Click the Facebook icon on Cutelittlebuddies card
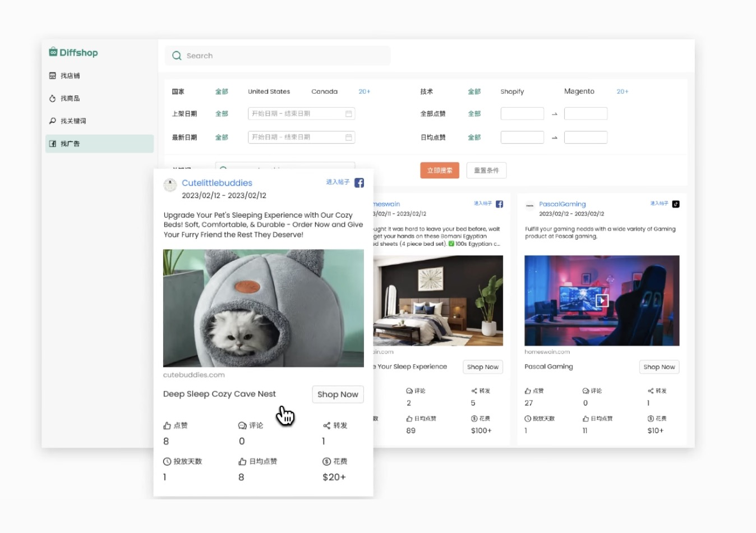Viewport: 756px width, 533px height. pos(359,183)
